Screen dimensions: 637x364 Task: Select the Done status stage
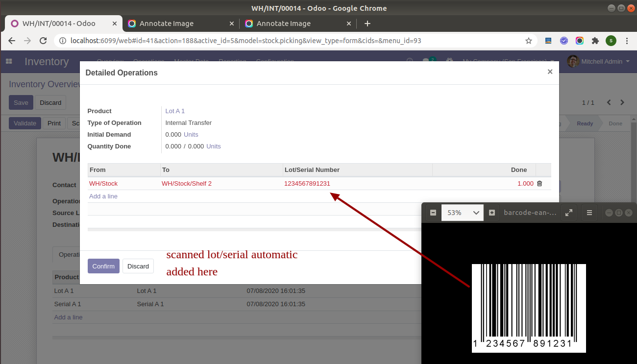click(x=615, y=123)
